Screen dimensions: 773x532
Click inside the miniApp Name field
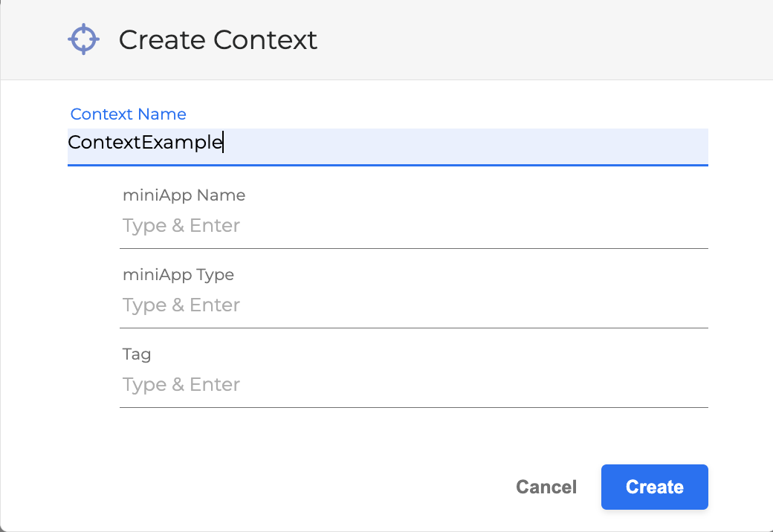[413, 227]
